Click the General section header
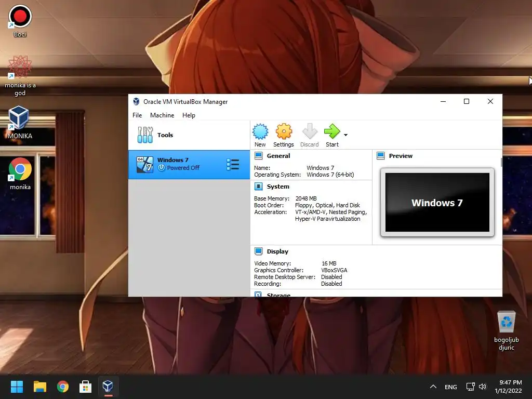Viewport: 532px width, 399px height. pyautogui.click(x=278, y=156)
